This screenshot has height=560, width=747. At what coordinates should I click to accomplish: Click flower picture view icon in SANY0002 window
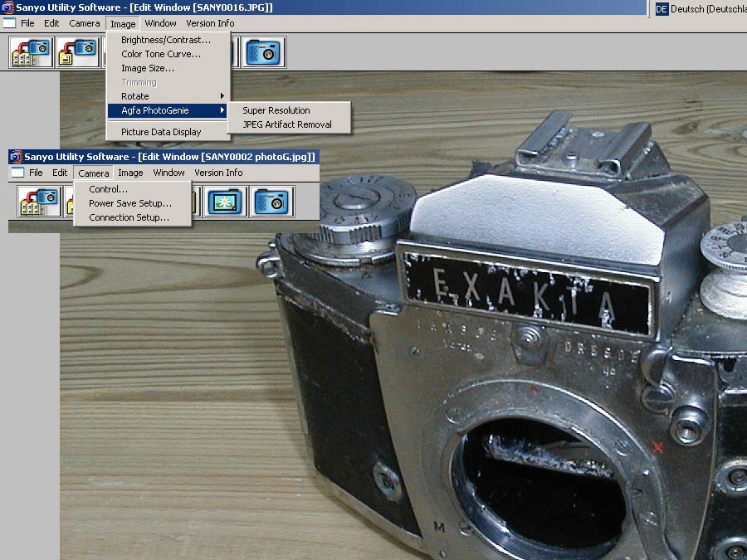pos(225,202)
